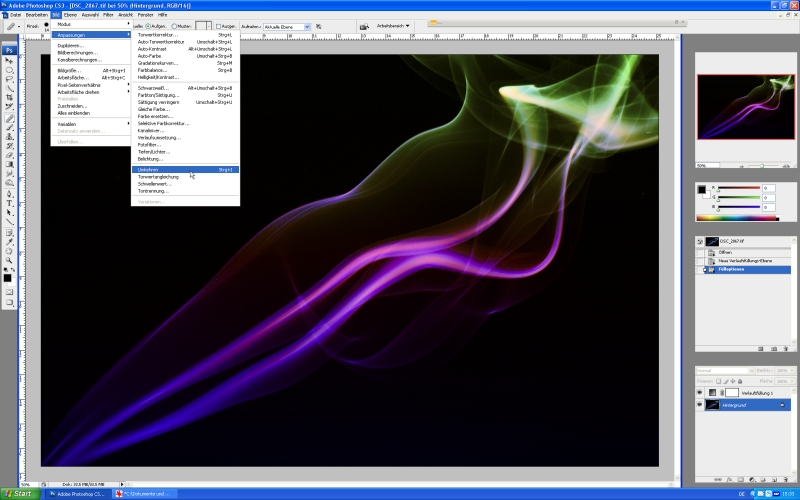Select the Path Selection tool
The image size is (800, 500).
[9, 212]
